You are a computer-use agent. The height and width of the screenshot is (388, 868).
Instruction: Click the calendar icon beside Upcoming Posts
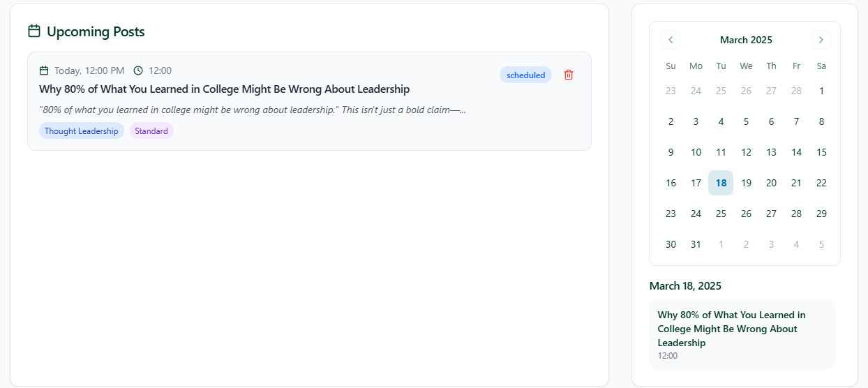(x=34, y=31)
